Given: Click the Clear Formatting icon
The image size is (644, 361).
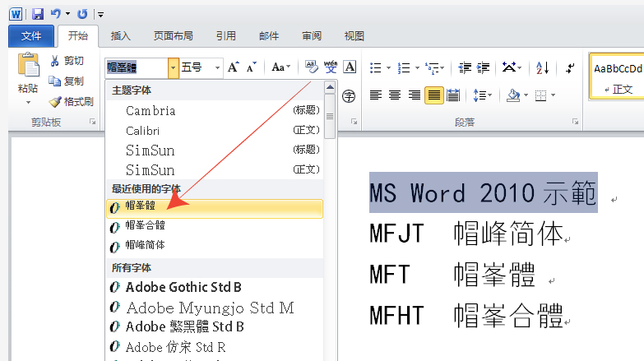Looking at the screenshot, I should 312,67.
